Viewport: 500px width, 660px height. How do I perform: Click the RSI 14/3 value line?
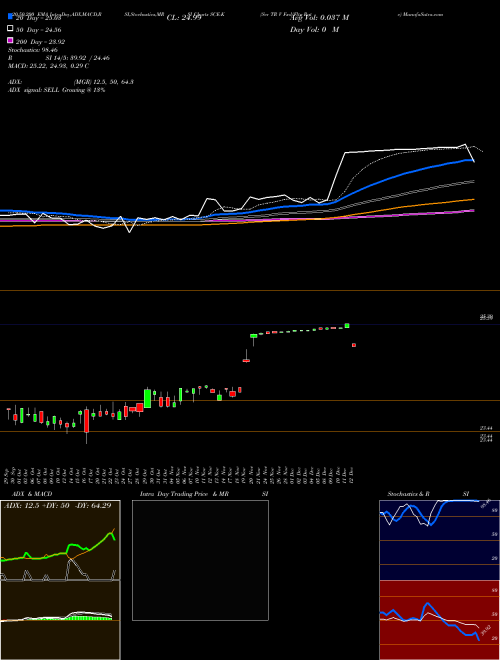(x=59, y=58)
